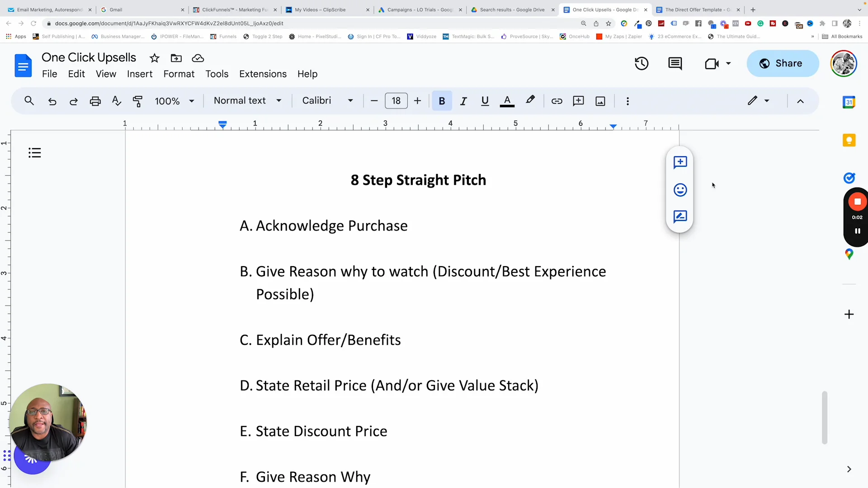Open search the menus tool

coord(29,101)
